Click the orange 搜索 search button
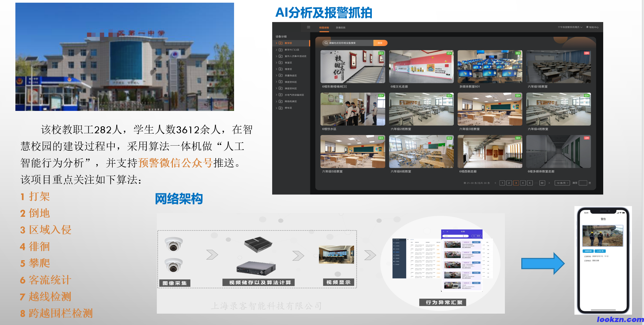 381,43
